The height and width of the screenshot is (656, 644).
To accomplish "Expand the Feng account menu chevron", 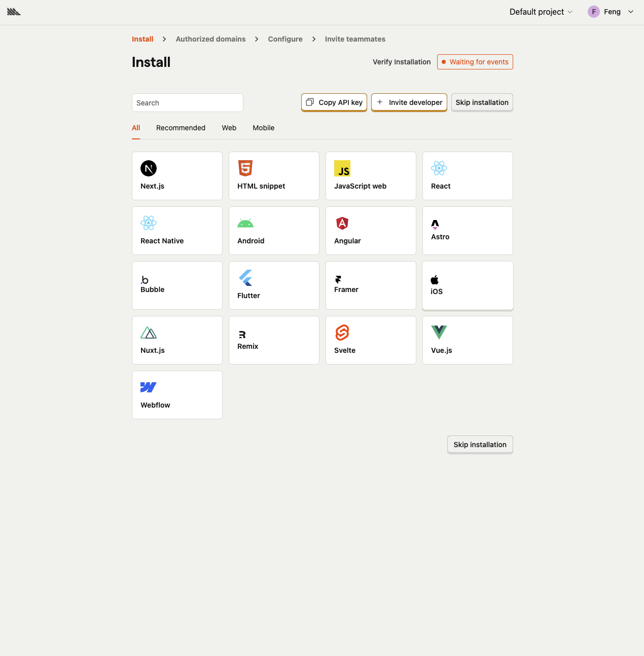I will click(x=631, y=12).
